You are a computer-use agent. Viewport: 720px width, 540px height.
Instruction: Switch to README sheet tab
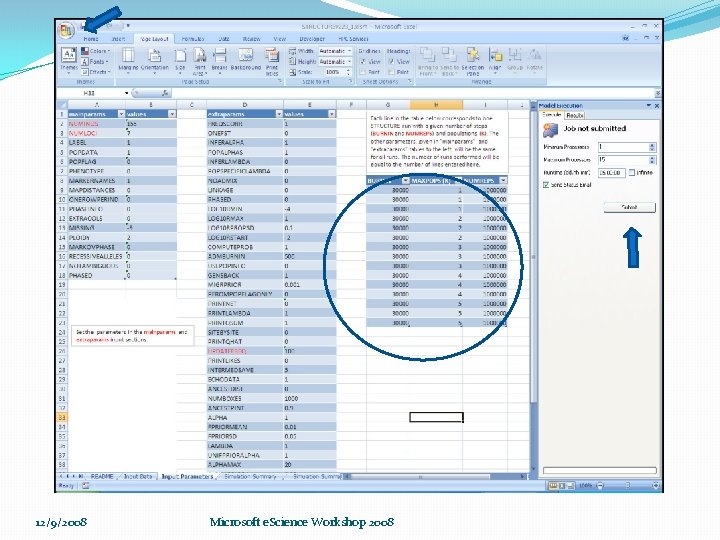tap(102, 477)
